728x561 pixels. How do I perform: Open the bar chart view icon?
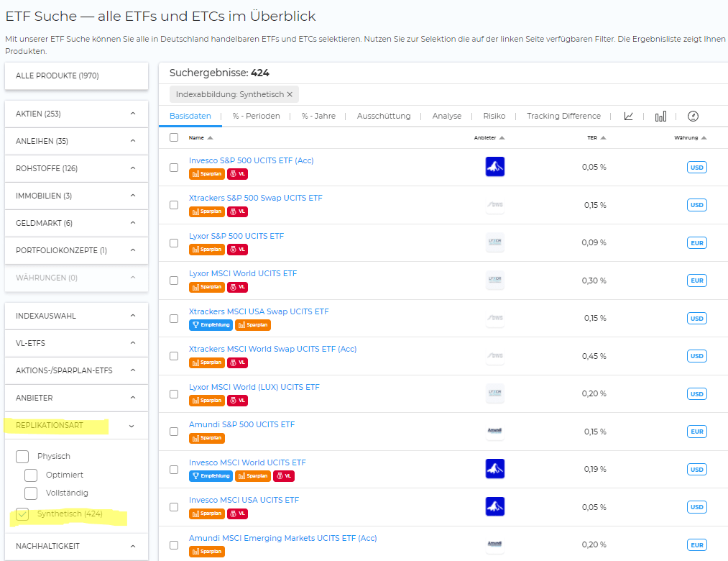[x=660, y=117]
